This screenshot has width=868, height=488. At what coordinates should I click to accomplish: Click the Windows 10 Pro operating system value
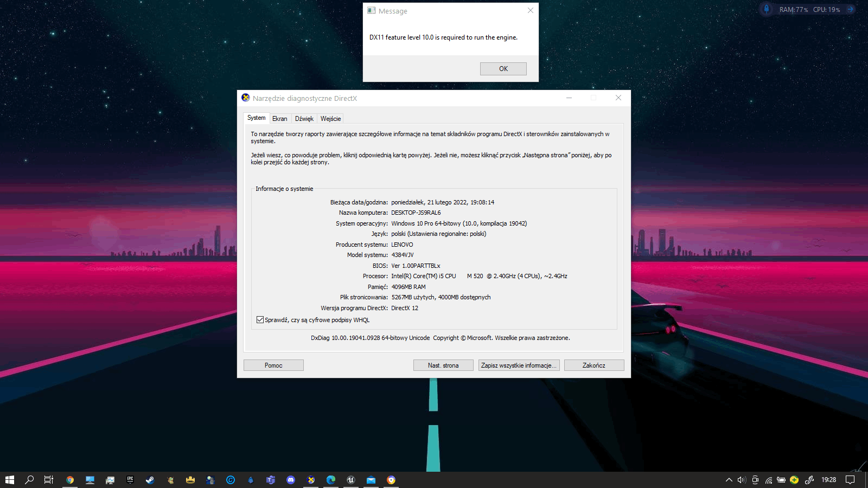(x=459, y=223)
